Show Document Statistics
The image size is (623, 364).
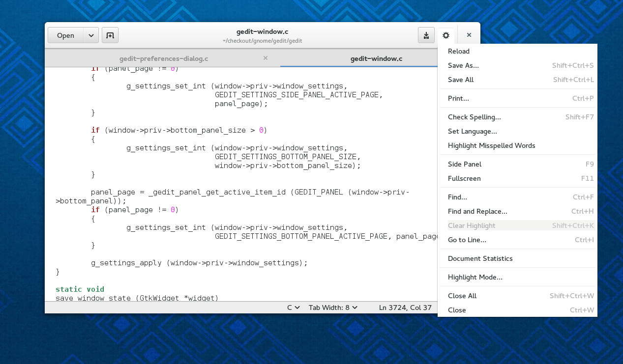[480, 258]
